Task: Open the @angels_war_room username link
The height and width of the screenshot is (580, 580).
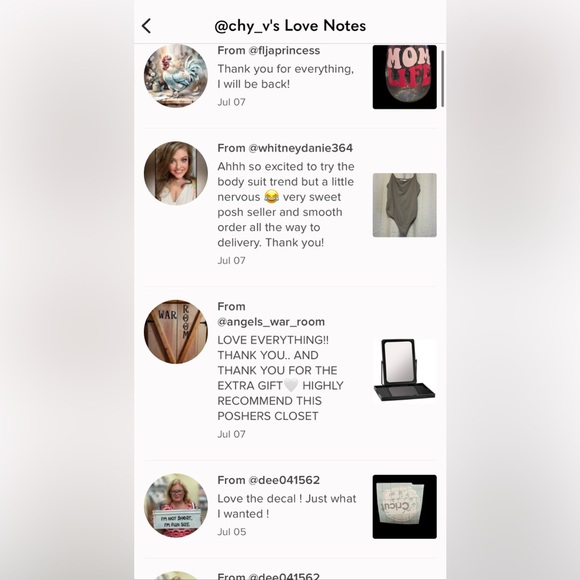Action: (x=271, y=322)
